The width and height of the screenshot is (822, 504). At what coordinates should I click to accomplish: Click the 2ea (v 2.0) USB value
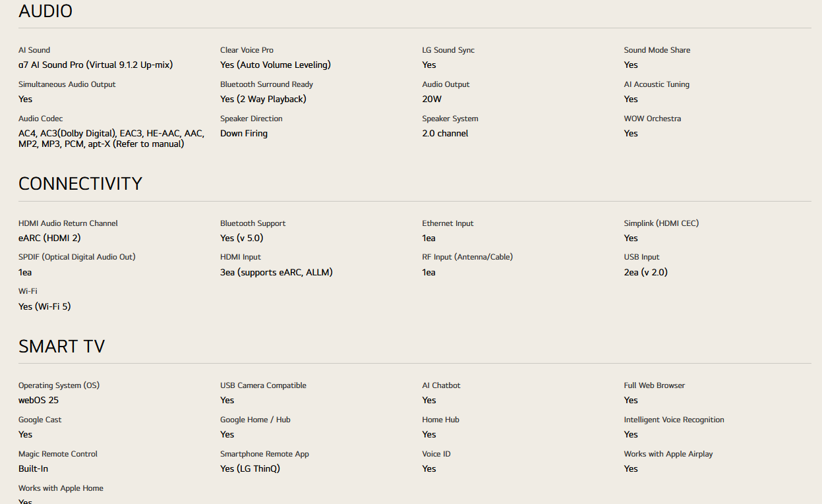(x=646, y=272)
